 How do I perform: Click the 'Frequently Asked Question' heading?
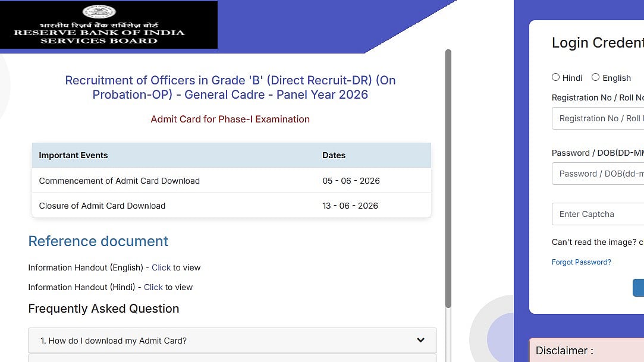pos(103,309)
